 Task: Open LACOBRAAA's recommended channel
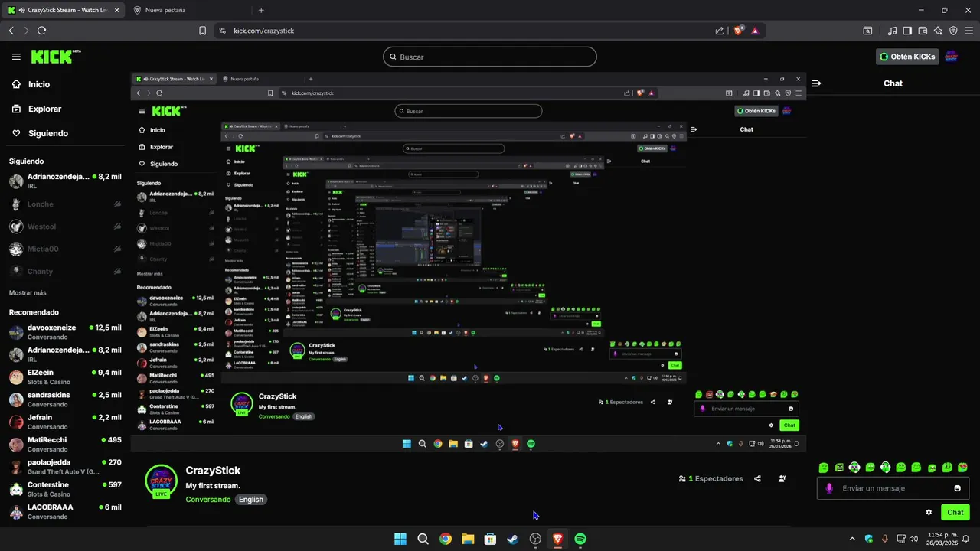click(65, 511)
